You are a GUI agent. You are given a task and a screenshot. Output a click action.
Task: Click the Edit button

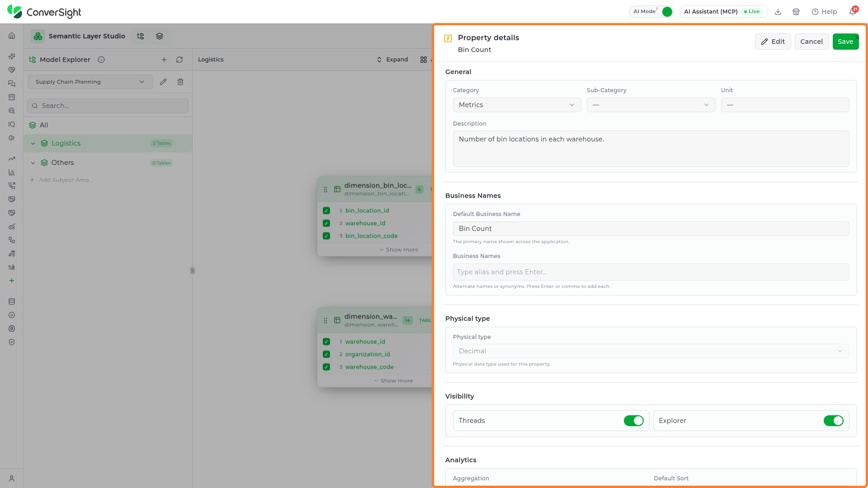tap(773, 42)
